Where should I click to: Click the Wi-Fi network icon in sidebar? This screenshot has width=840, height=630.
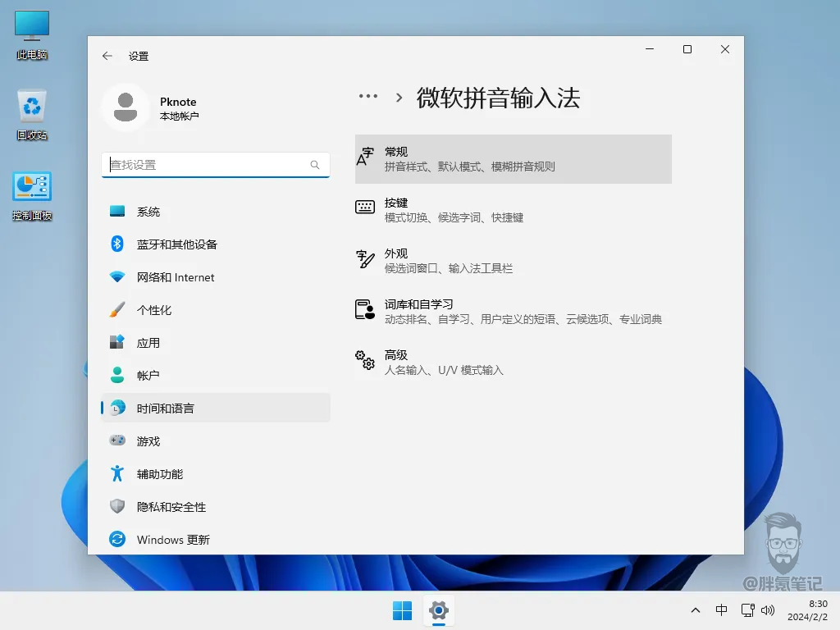(x=117, y=277)
